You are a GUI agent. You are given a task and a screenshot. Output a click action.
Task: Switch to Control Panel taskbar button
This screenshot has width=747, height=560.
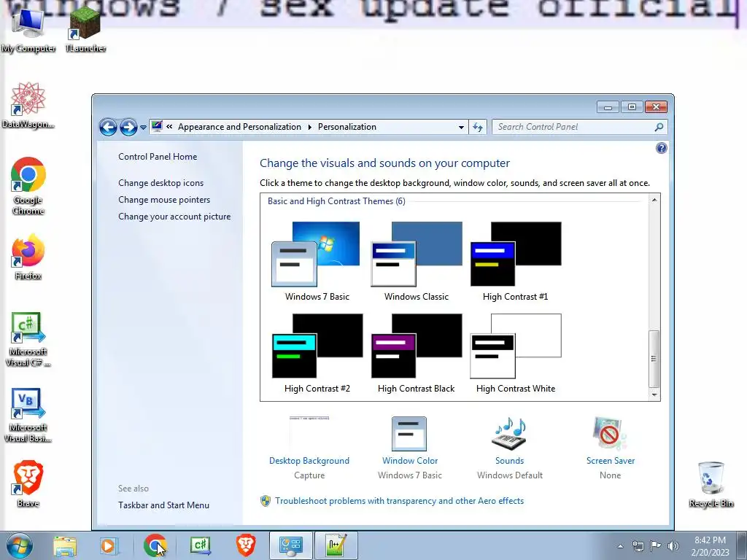[x=291, y=545]
